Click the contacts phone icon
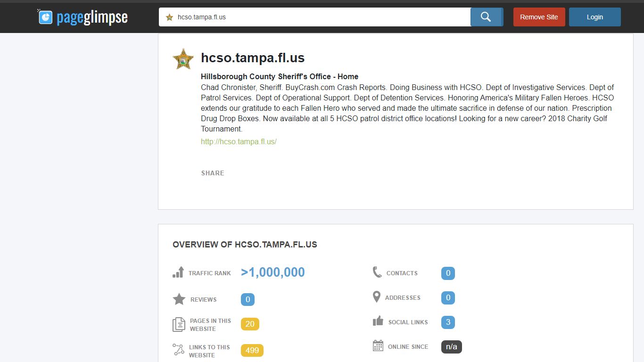The image size is (644, 362). tap(377, 272)
